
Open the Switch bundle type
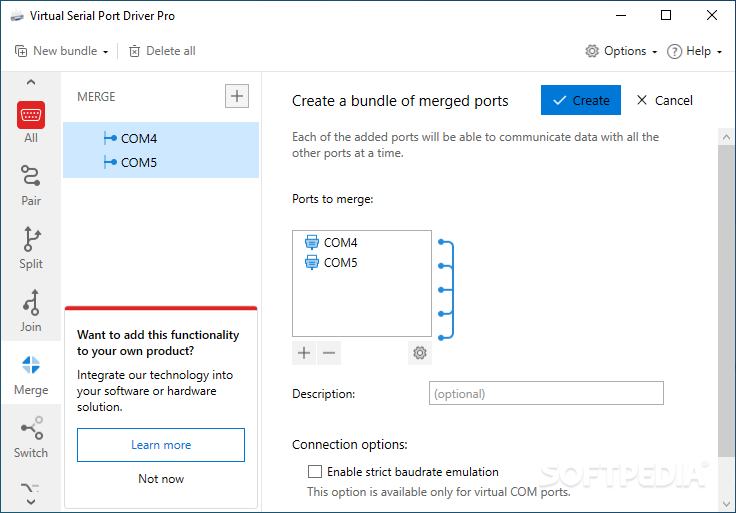[31, 437]
